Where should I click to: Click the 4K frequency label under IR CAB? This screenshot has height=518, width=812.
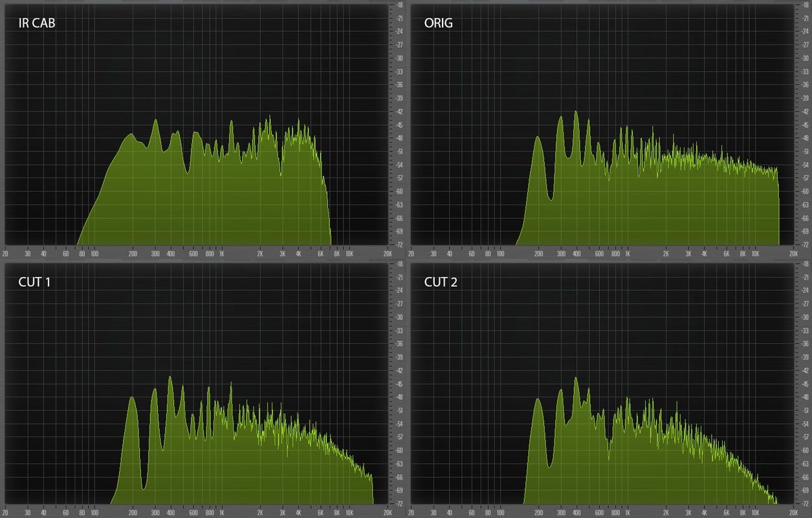coord(298,254)
